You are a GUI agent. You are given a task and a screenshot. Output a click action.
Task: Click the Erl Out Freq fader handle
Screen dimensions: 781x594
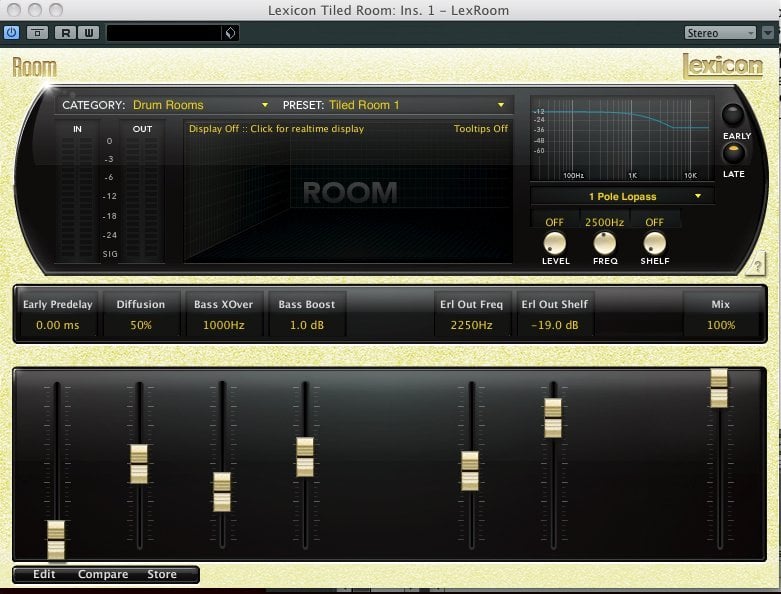[470, 471]
